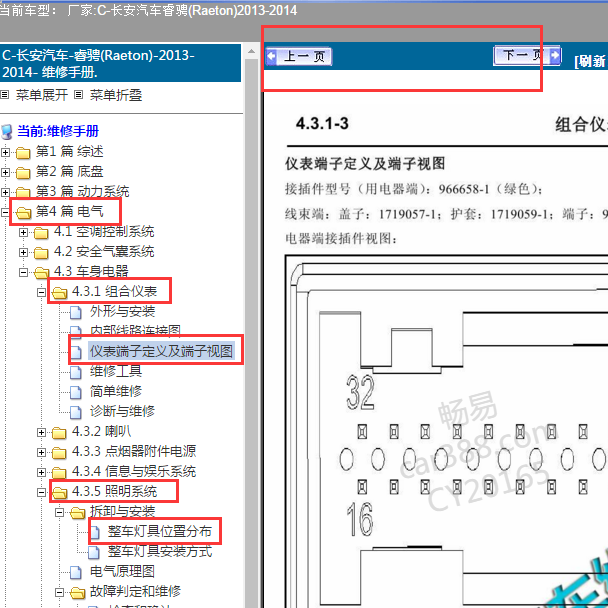Open the 外形与安装 page

(x=122, y=311)
